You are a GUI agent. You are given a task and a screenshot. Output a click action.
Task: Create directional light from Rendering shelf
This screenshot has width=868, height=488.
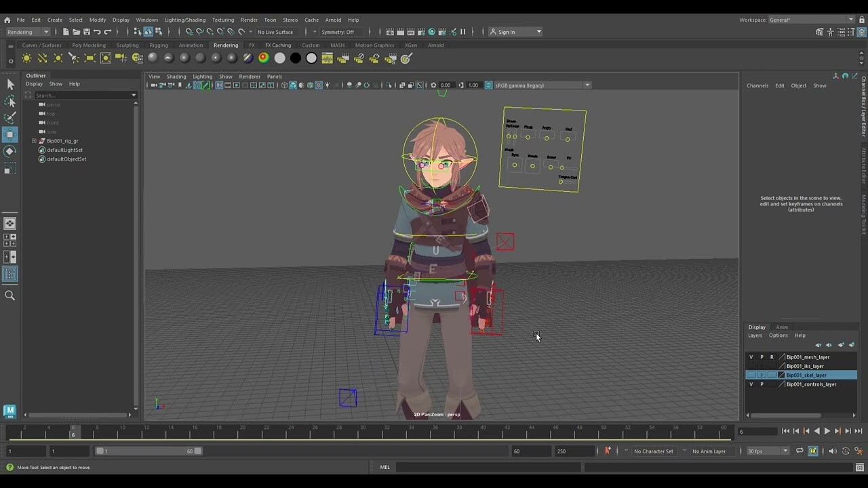42,58
